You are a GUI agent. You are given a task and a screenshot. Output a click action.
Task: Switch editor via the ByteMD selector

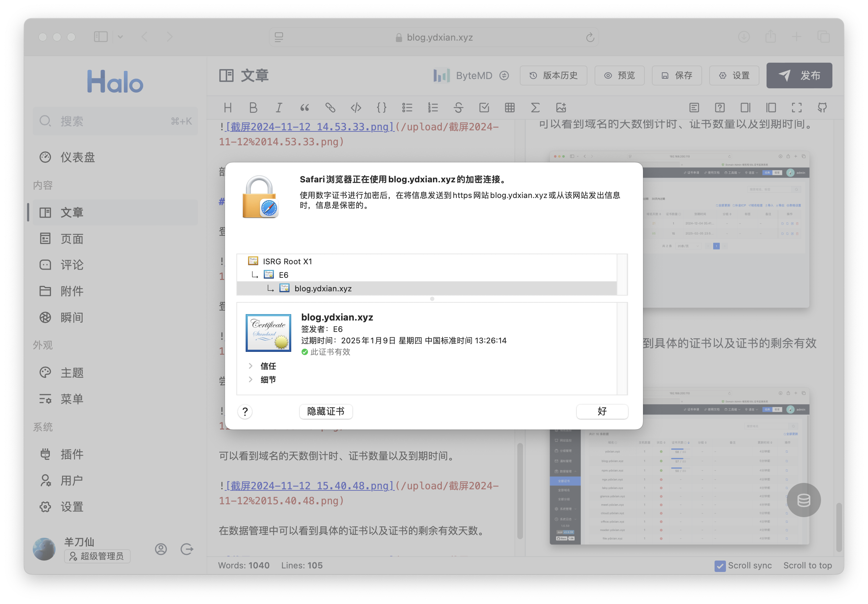[471, 75]
